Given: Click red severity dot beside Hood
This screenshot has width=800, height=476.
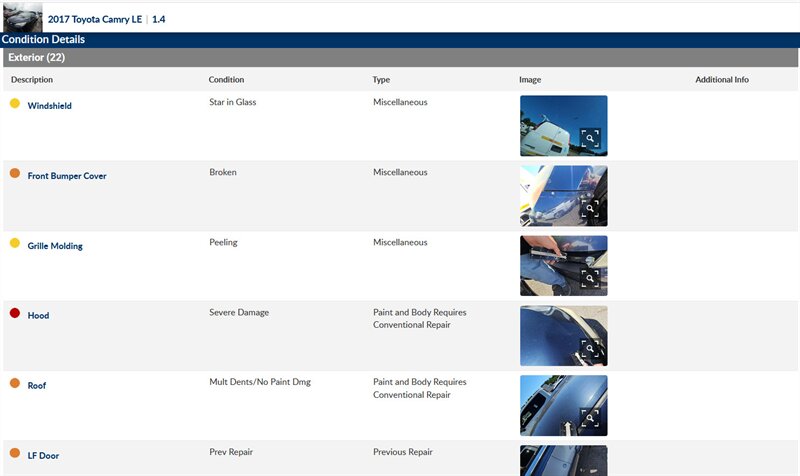Looking at the screenshot, I should click(x=15, y=313).
